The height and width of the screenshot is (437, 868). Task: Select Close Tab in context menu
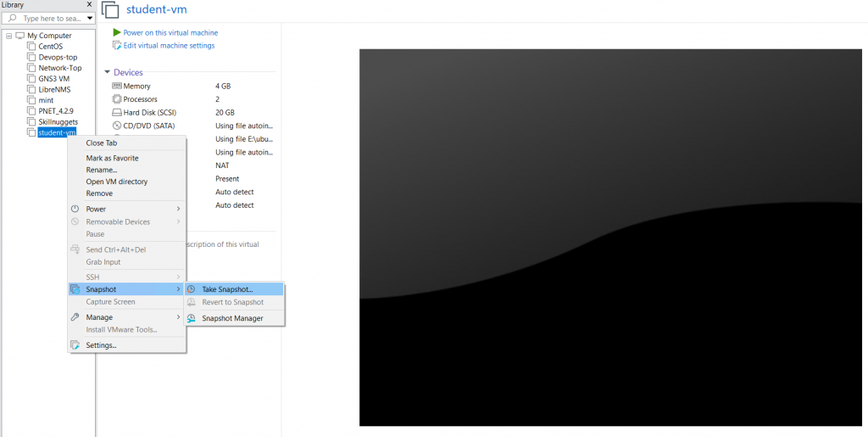coord(102,143)
